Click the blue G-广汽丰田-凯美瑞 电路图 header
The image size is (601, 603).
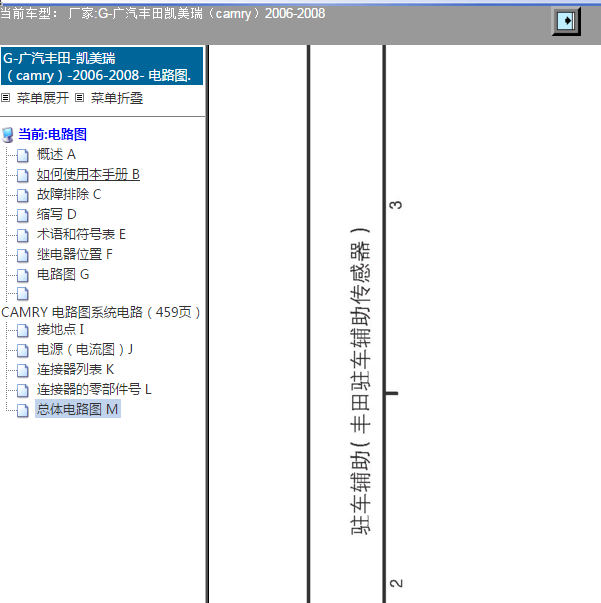pyautogui.click(x=102, y=66)
